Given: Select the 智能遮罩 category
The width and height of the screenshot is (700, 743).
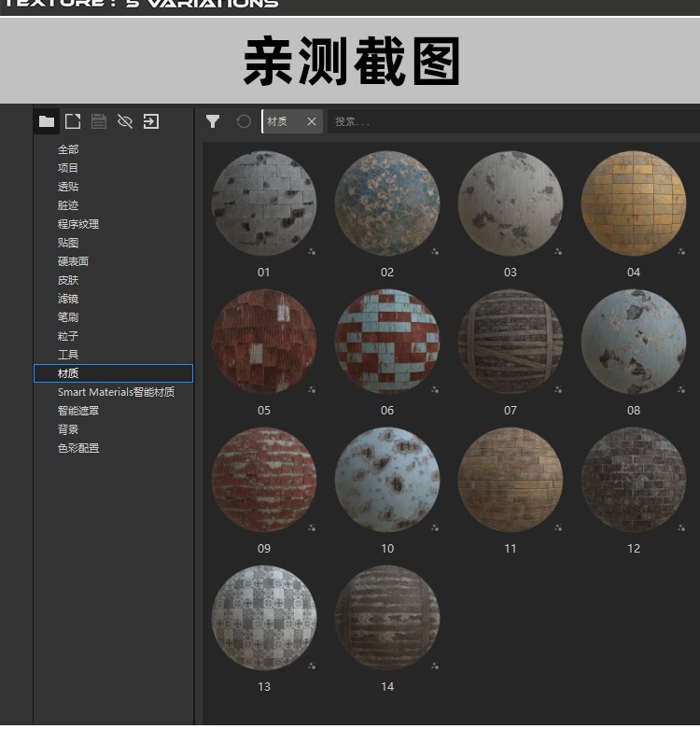Looking at the screenshot, I should coord(78,411).
